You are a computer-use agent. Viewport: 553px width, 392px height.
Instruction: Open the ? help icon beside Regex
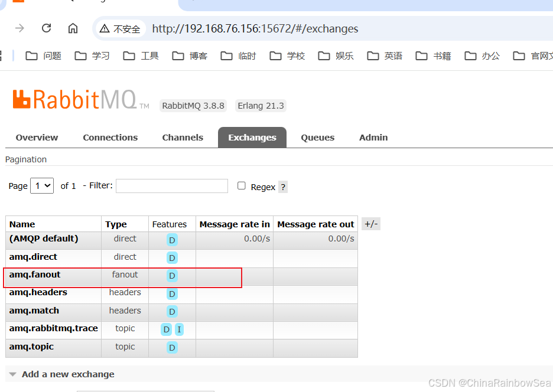point(282,187)
